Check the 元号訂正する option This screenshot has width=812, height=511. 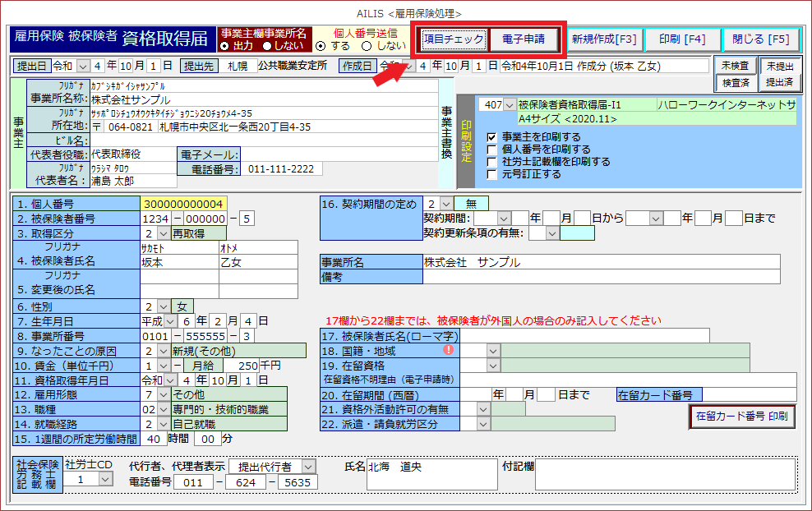tap(491, 174)
